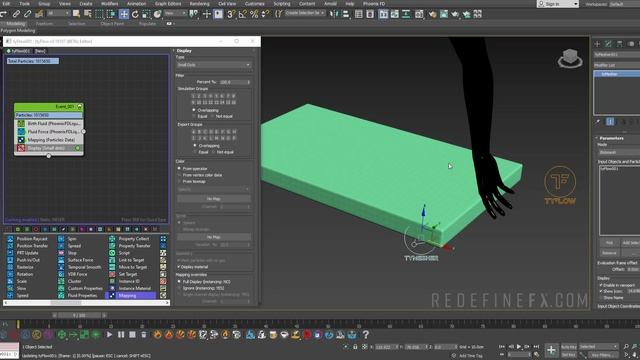Open the Create Selection Set dropdown
Screen dimensions: 640x360
[305, 13]
